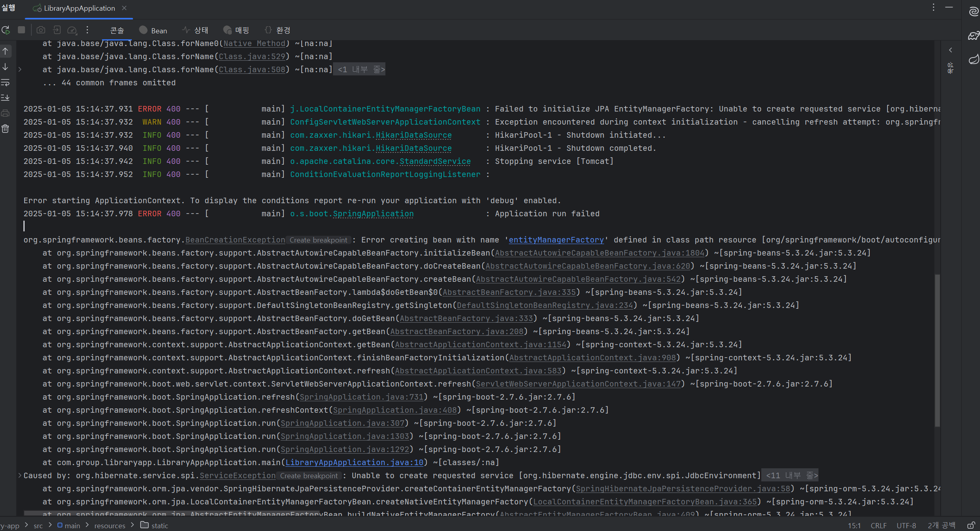This screenshot has width=980, height=531.
Task: Jump up the stack trace
Action: point(6,51)
